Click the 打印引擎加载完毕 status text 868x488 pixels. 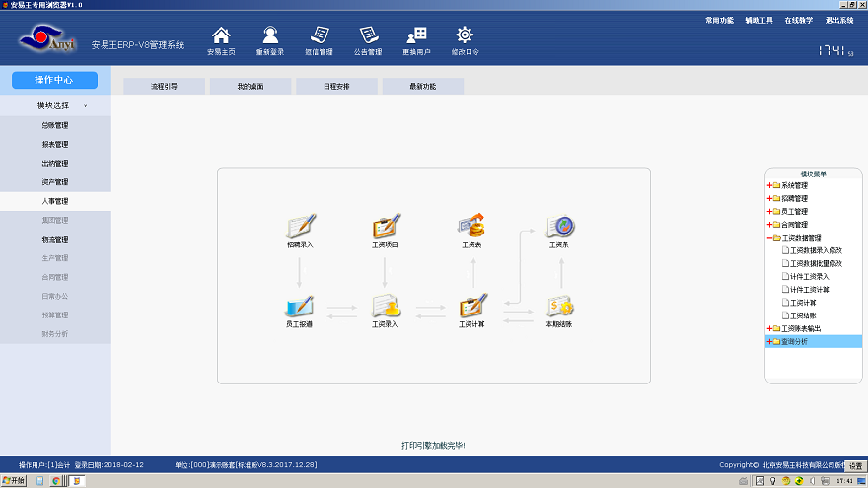[433, 445]
